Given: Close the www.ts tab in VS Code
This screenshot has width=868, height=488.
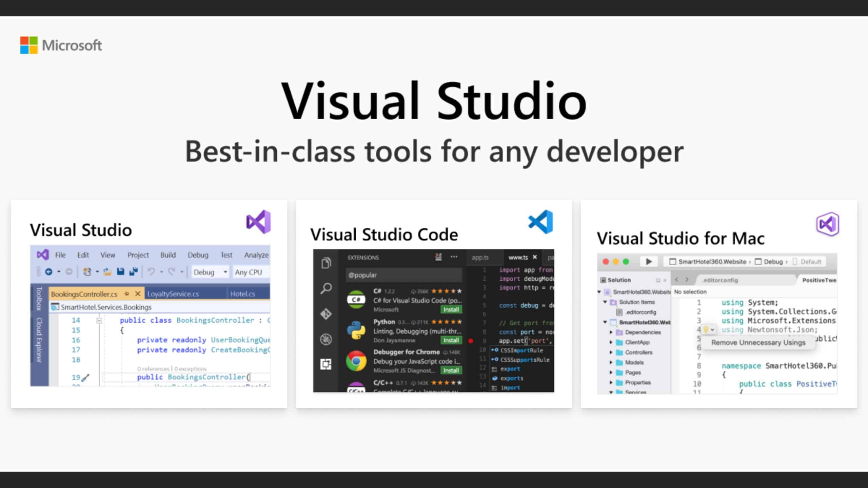Looking at the screenshot, I should [535, 257].
